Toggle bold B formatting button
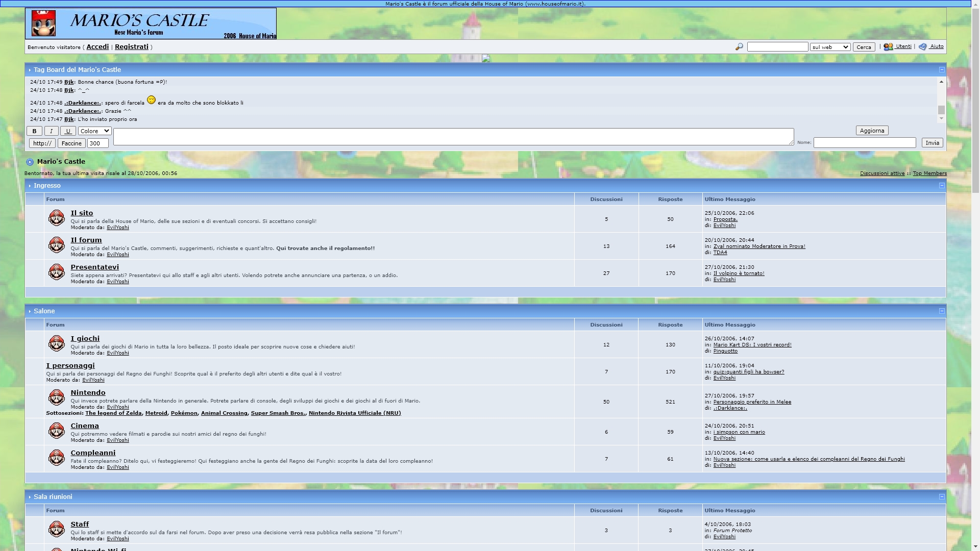This screenshot has width=980, height=551. tap(34, 131)
